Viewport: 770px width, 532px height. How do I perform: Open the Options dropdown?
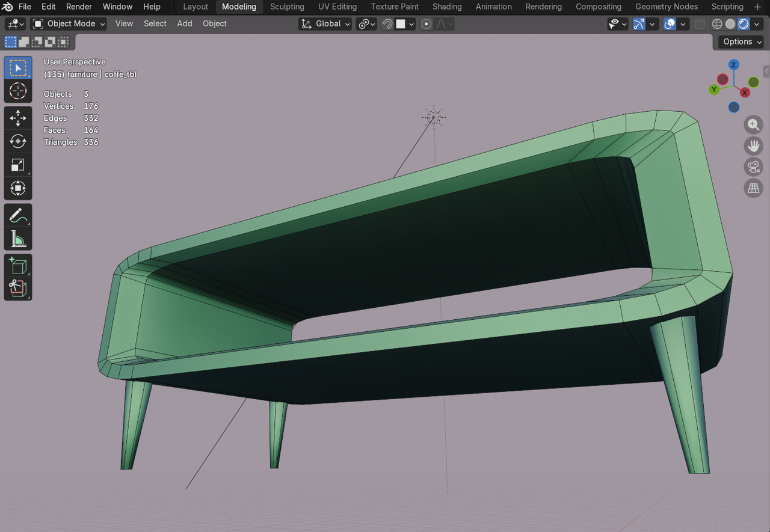coord(741,41)
